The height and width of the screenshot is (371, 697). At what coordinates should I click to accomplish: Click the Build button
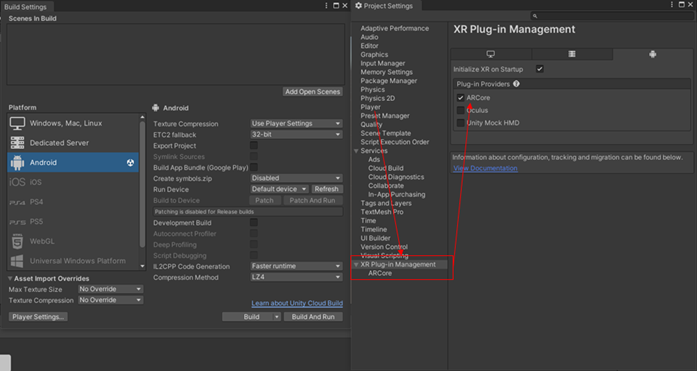pos(251,317)
